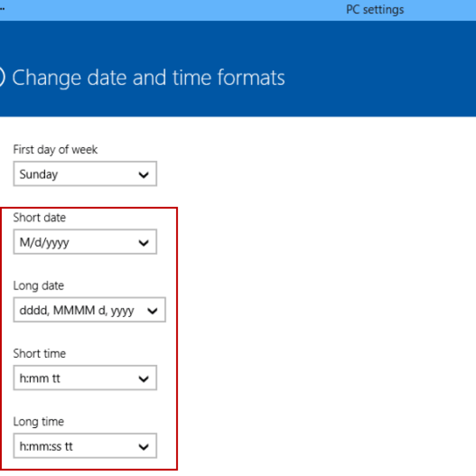Open the title bar ellipsis menu
This screenshot has width=476, height=476.
click(2, 9)
